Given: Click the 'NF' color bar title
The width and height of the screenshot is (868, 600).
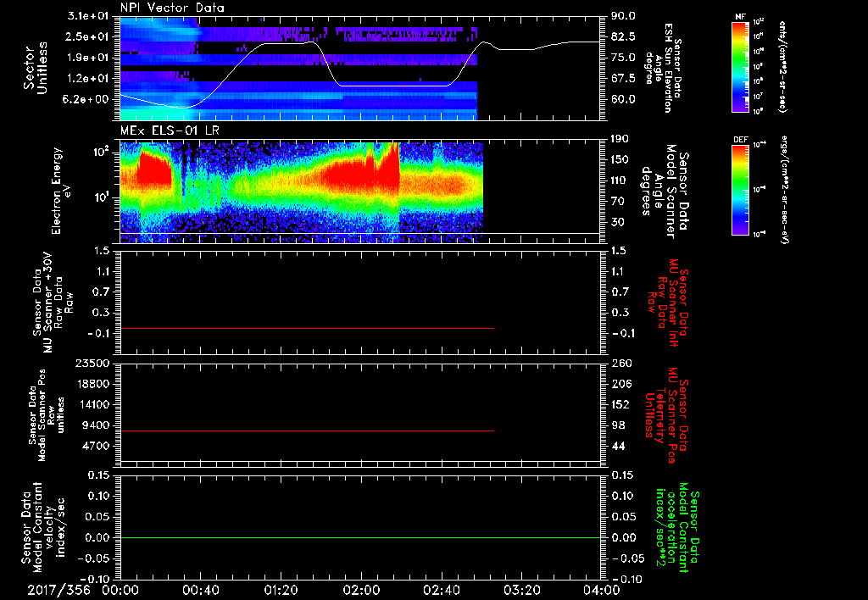Looking at the screenshot, I should pos(740,17).
